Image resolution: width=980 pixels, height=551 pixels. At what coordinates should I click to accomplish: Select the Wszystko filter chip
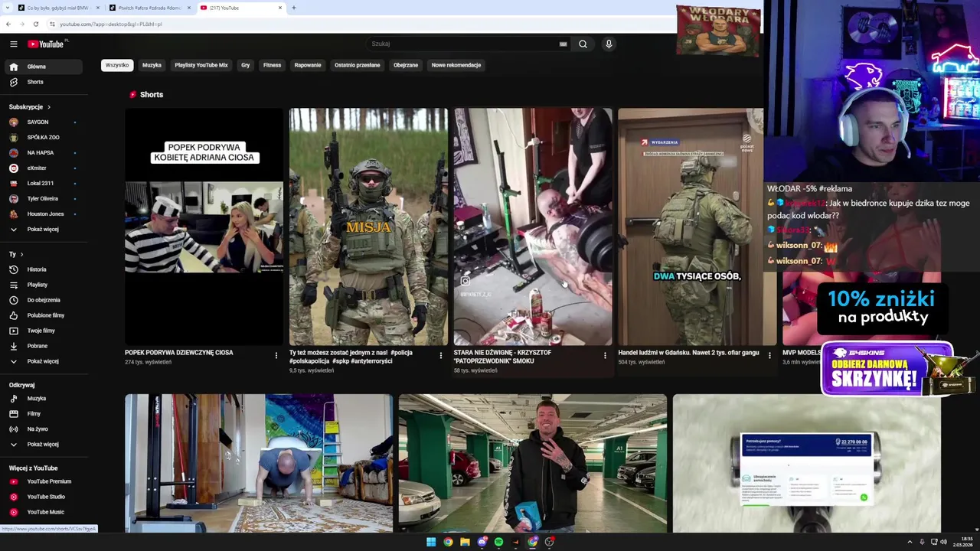(117, 65)
